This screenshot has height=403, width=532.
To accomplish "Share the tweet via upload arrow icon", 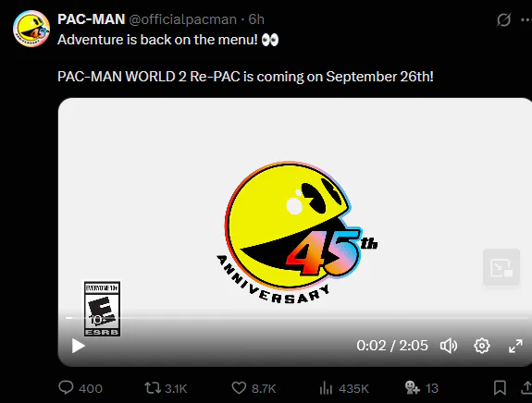I will click(x=526, y=387).
